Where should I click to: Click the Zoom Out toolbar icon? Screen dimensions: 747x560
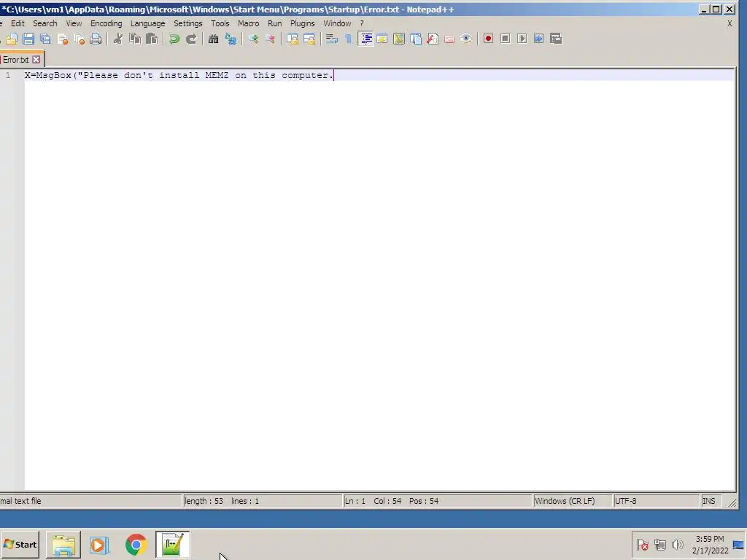[270, 39]
